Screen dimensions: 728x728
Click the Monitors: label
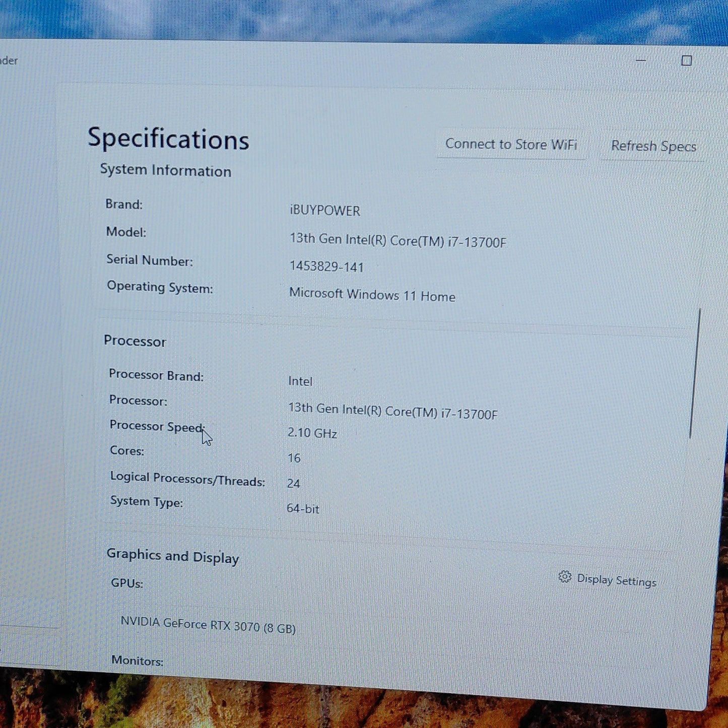[x=137, y=660]
